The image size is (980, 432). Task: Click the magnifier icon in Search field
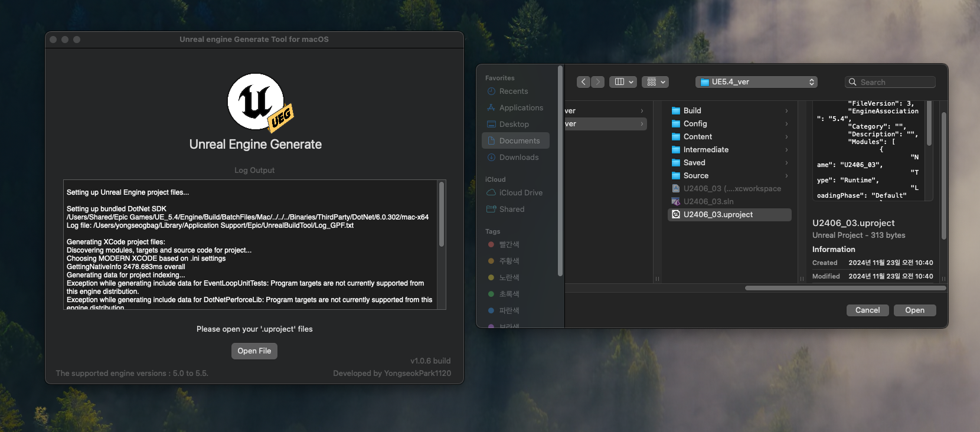pyautogui.click(x=852, y=82)
